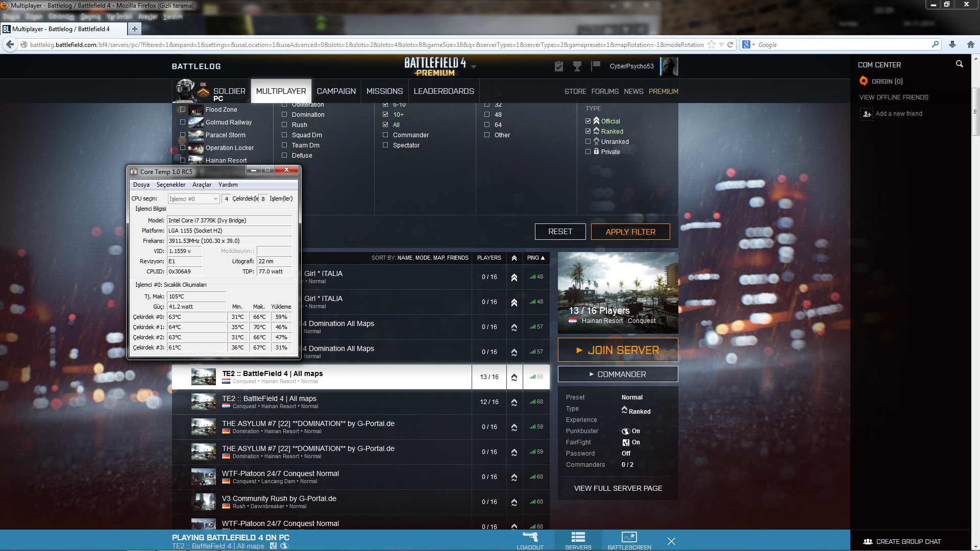Click the Google search magnifier icon
980x551 pixels.
(935, 44)
